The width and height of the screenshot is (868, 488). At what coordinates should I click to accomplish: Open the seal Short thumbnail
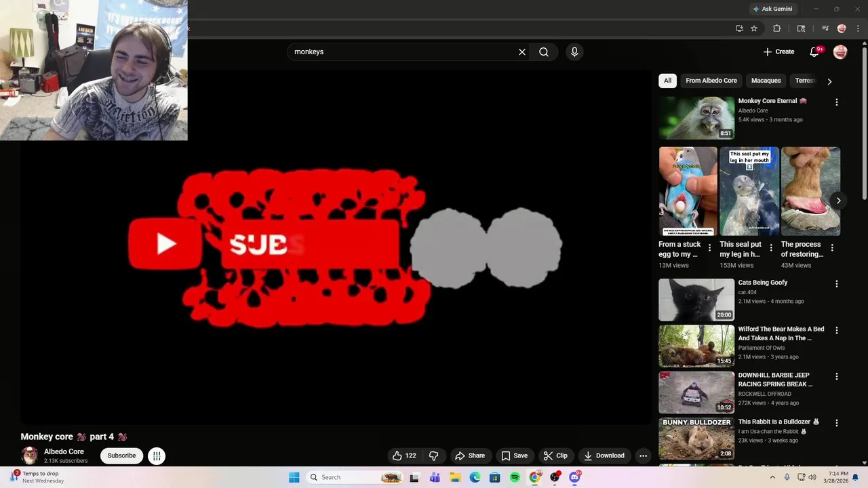749,191
